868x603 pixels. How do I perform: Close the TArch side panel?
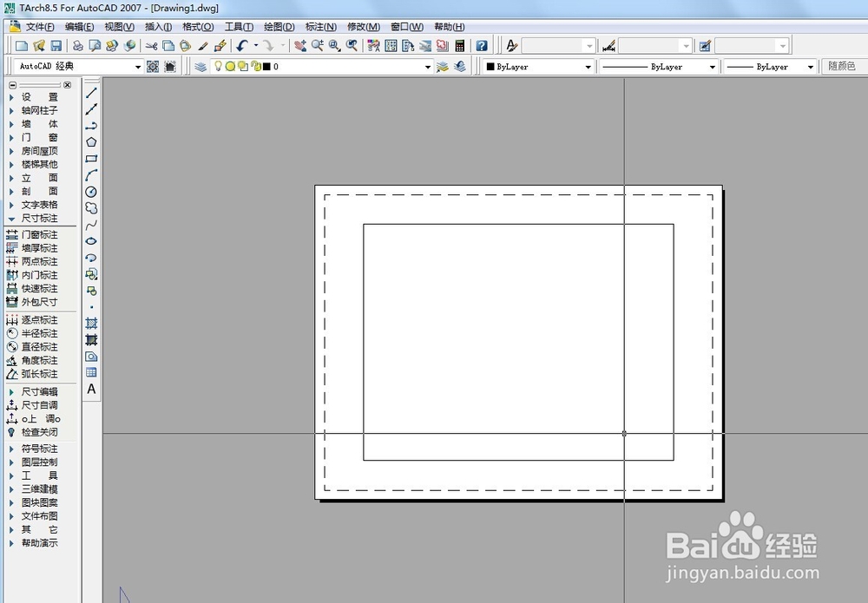point(68,85)
